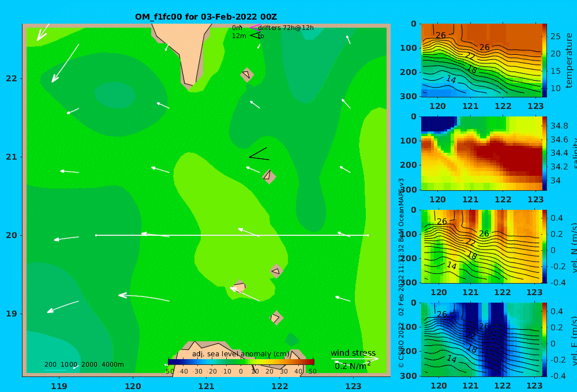577x392 pixels.
Task: Click the 34.8 tick on salinity color bar
Action: (x=559, y=126)
